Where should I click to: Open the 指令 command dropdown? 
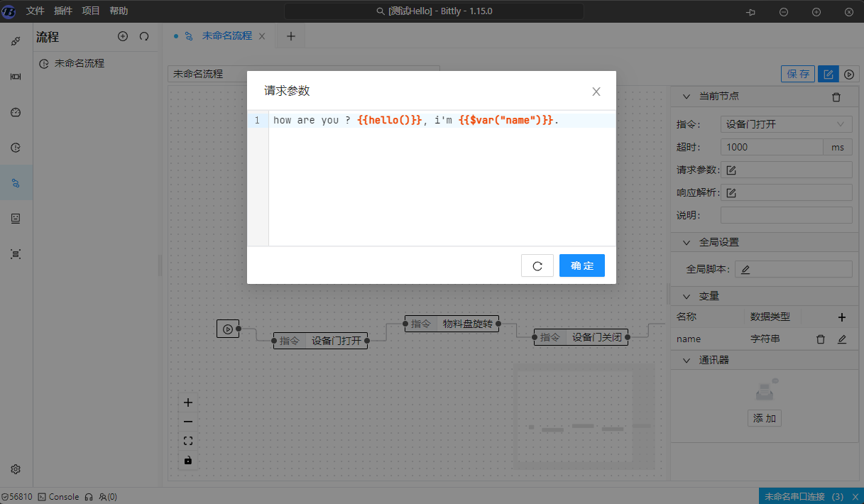point(786,124)
